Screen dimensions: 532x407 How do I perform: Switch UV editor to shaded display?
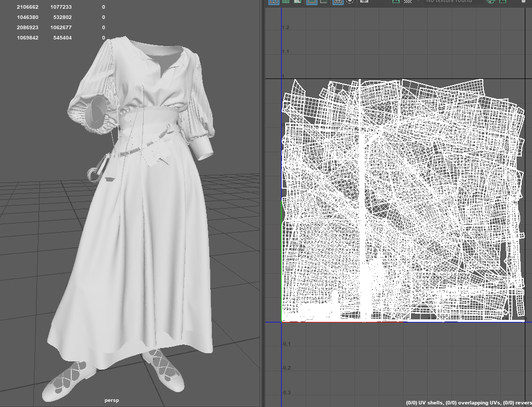(286, 2)
